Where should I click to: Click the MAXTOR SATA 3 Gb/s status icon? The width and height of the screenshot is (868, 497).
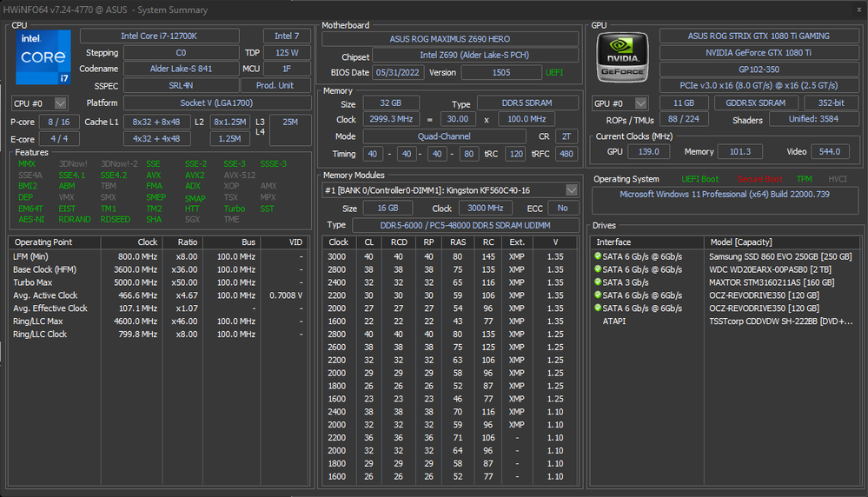[x=598, y=282]
